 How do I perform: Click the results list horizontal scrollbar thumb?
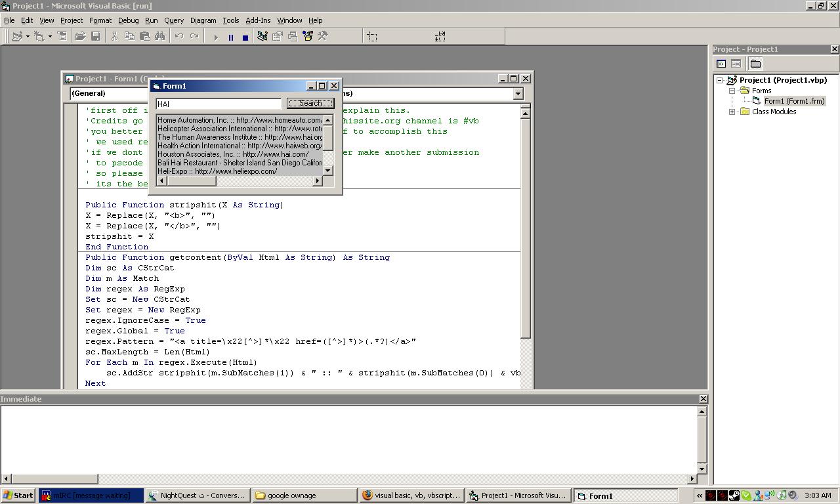tap(192, 181)
